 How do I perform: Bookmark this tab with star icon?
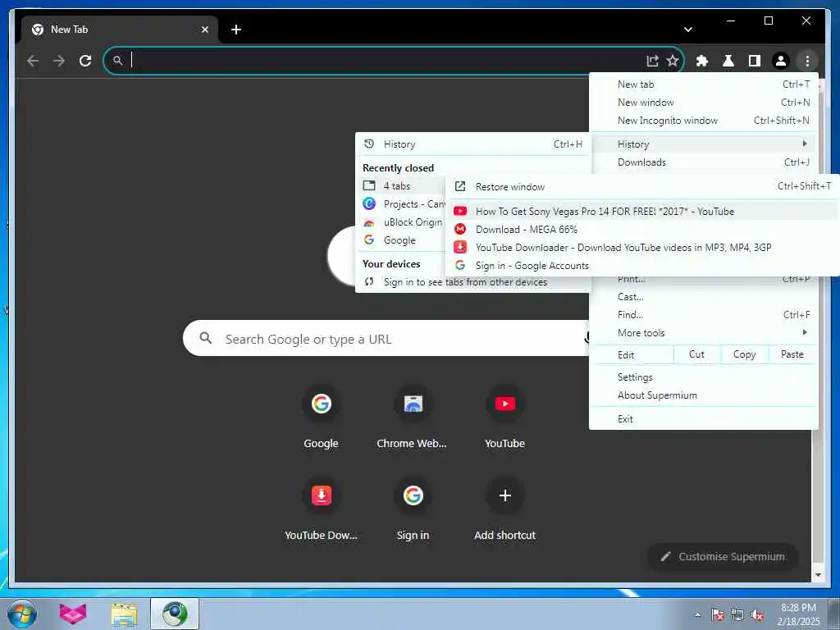pyautogui.click(x=673, y=61)
